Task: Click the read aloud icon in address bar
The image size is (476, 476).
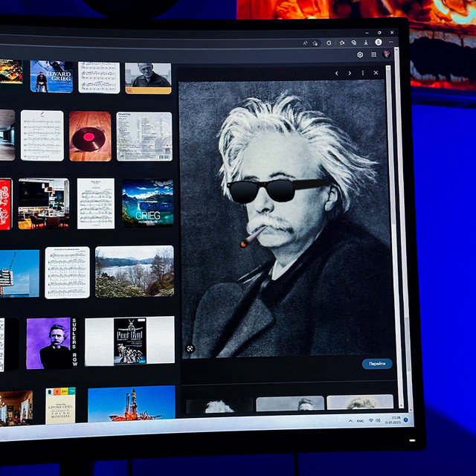Action: pyautogui.click(x=305, y=42)
